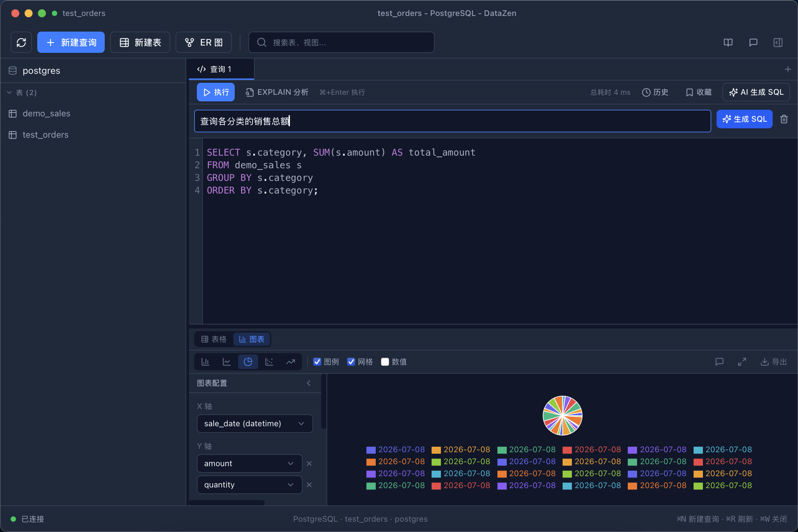This screenshot has height=532, width=798.
Task: Switch to the 查询 1 tab
Action: tap(221, 69)
